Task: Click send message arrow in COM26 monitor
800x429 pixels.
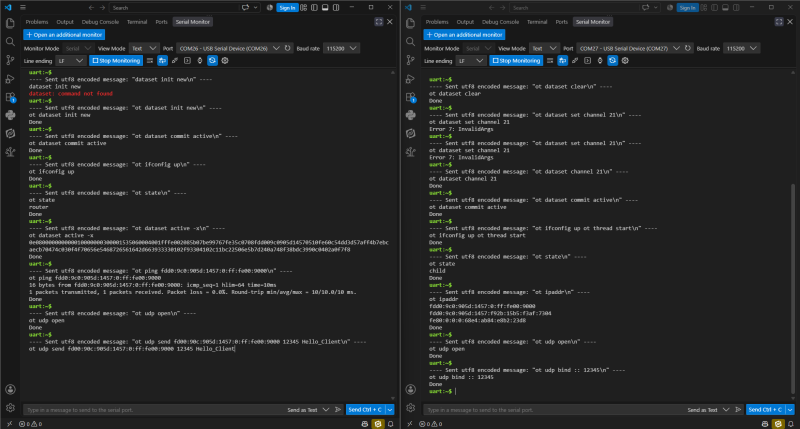Action: tap(338, 410)
